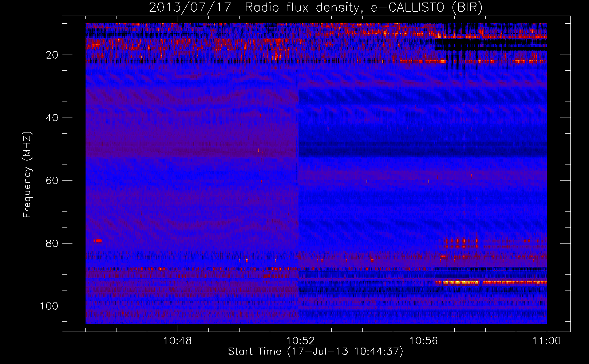Click the frequency tick label "20"
This screenshot has width=589, height=364.
52,55
